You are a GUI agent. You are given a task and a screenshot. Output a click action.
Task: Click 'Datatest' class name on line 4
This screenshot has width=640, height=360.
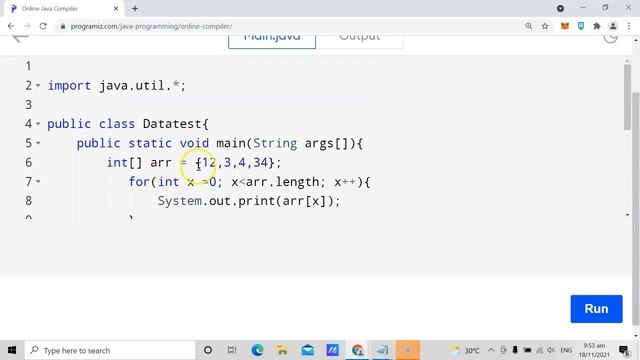(172, 124)
